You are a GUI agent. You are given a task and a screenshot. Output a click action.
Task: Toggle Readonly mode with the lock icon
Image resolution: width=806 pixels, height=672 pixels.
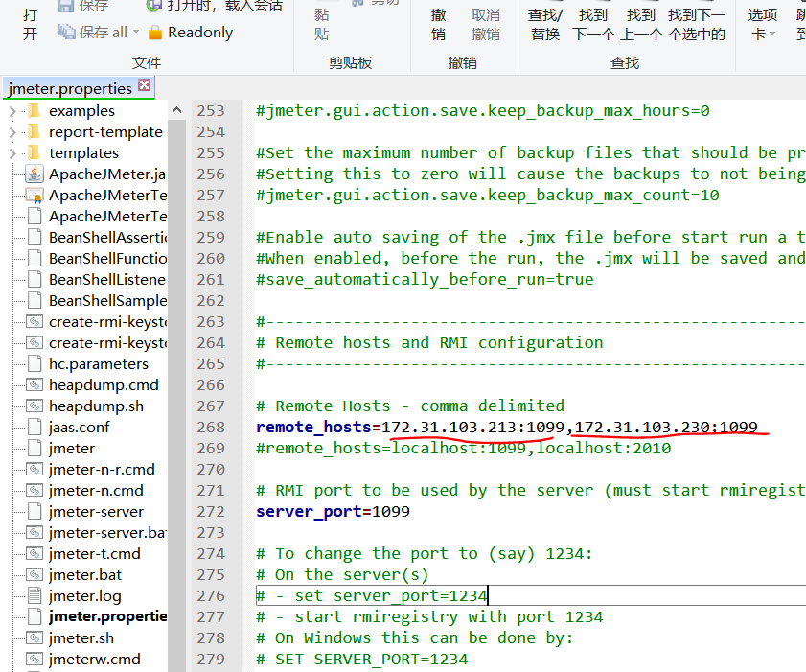click(x=154, y=33)
